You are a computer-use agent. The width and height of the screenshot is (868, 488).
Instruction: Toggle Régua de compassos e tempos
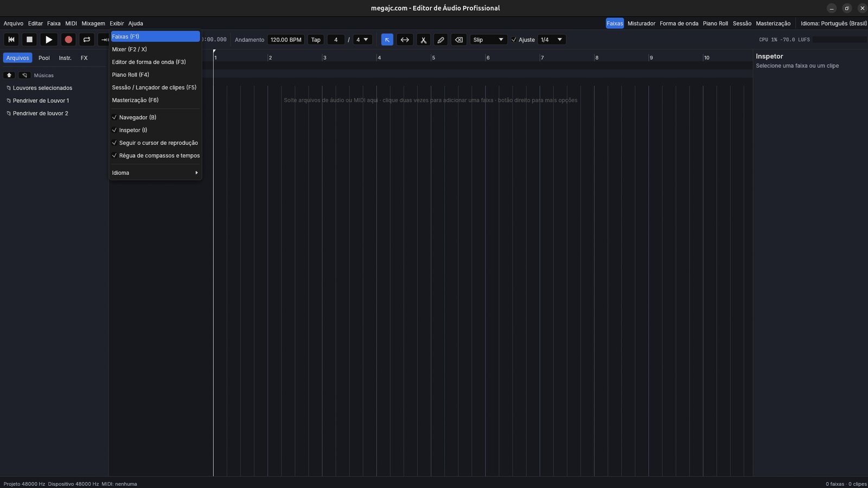coord(156,156)
